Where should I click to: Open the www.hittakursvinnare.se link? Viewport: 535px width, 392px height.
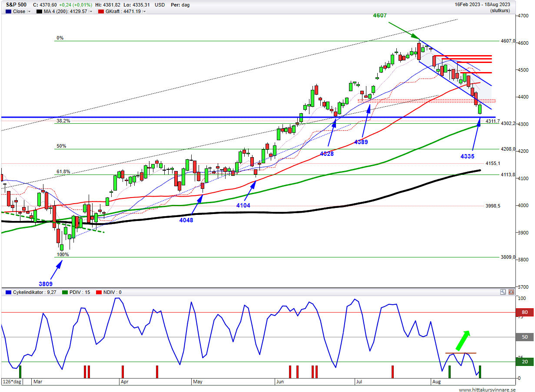pos(487,389)
